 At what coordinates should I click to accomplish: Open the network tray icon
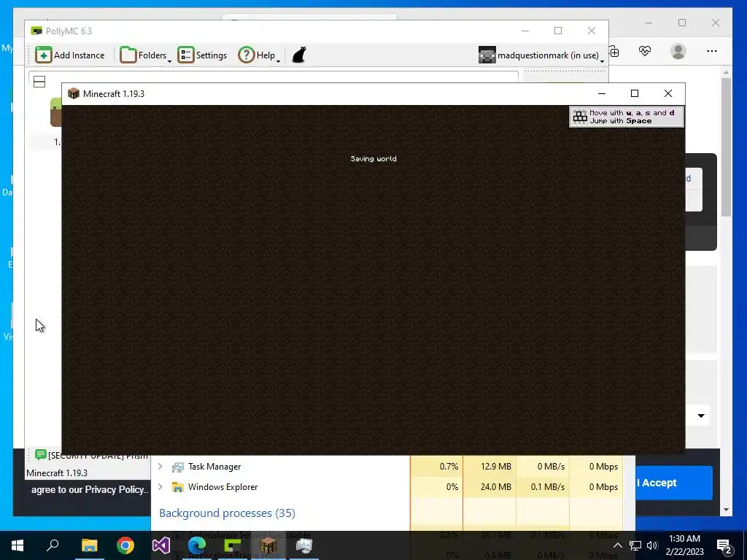[635, 545]
